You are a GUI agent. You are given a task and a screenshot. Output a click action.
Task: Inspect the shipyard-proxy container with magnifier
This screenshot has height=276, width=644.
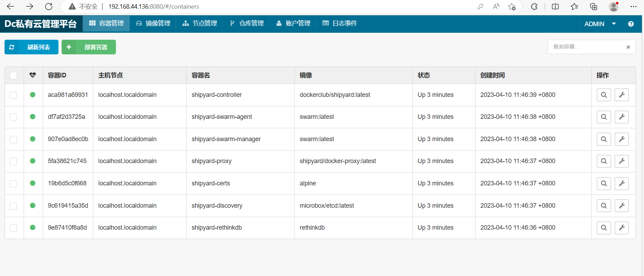[604, 161]
